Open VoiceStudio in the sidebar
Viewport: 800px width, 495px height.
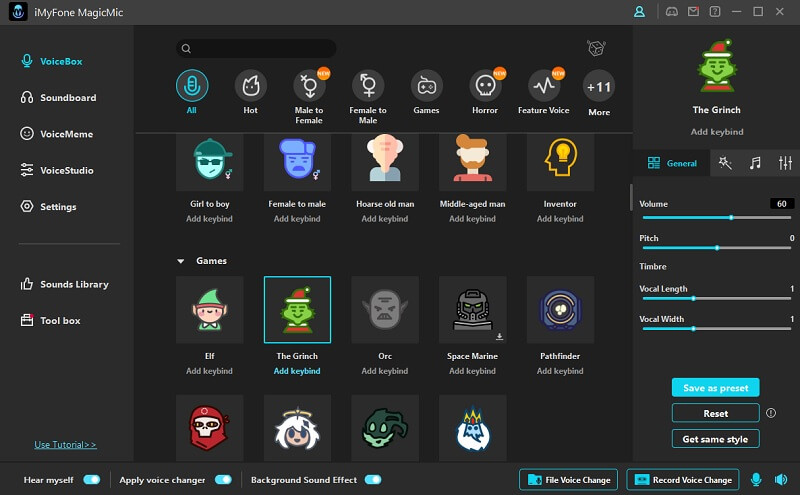pos(57,170)
